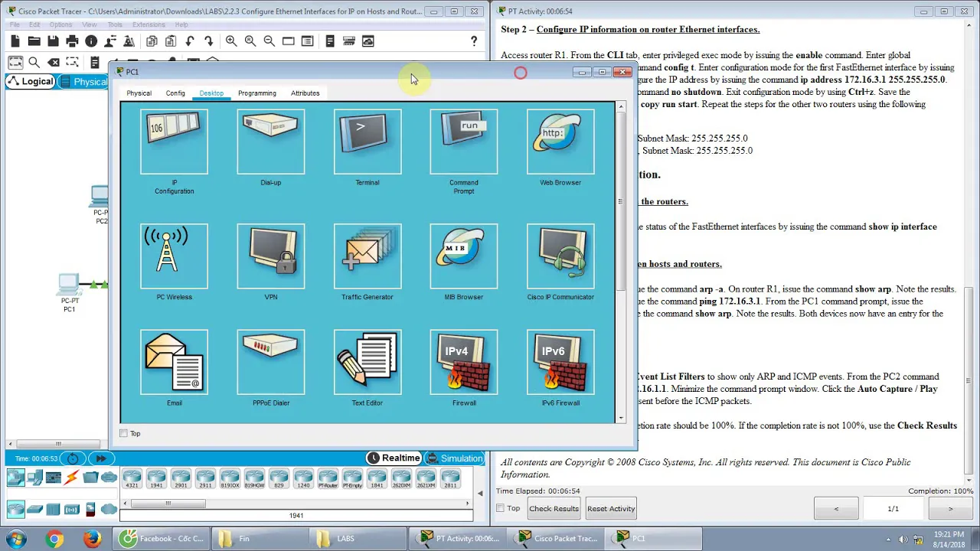
Task: Switch to Simulation mode
Action: click(x=455, y=458)
